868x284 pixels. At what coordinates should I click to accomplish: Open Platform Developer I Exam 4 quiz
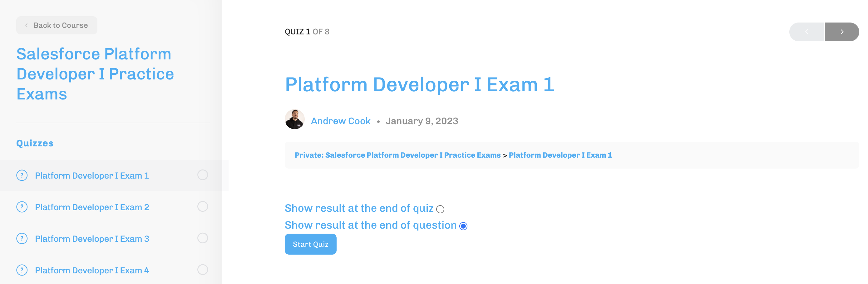point(92,271)
